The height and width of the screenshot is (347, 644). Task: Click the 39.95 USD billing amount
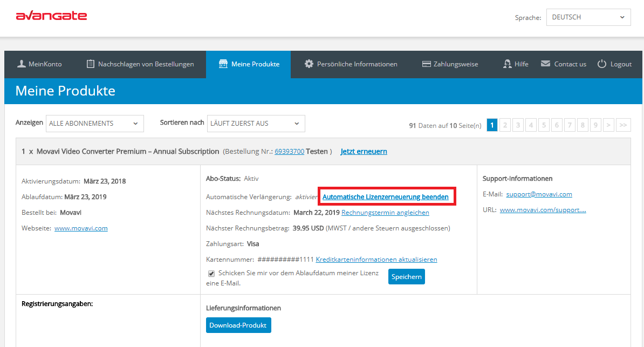[x=308, y=228]
